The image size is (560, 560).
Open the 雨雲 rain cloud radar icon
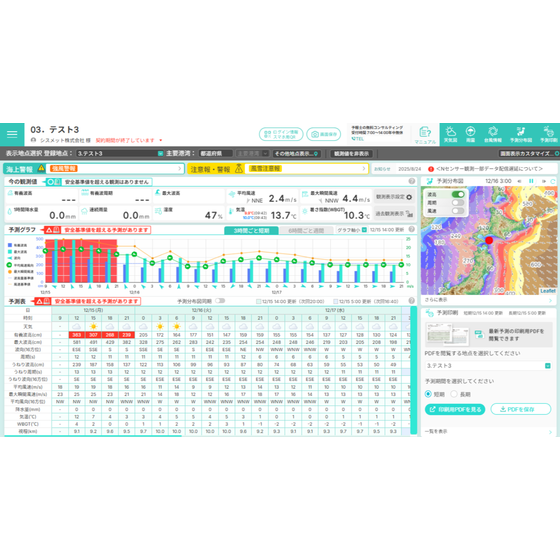pyautogui.click(x=470, y=134)
